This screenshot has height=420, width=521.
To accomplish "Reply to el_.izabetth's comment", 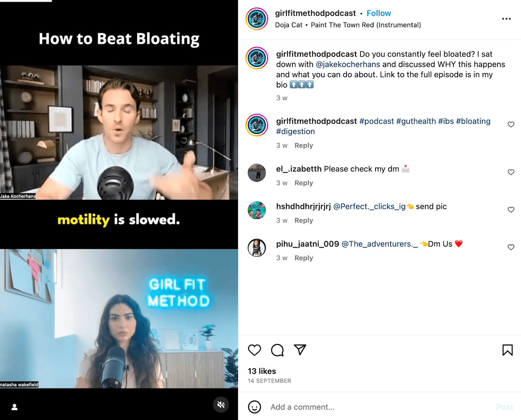I will (303, 183).
